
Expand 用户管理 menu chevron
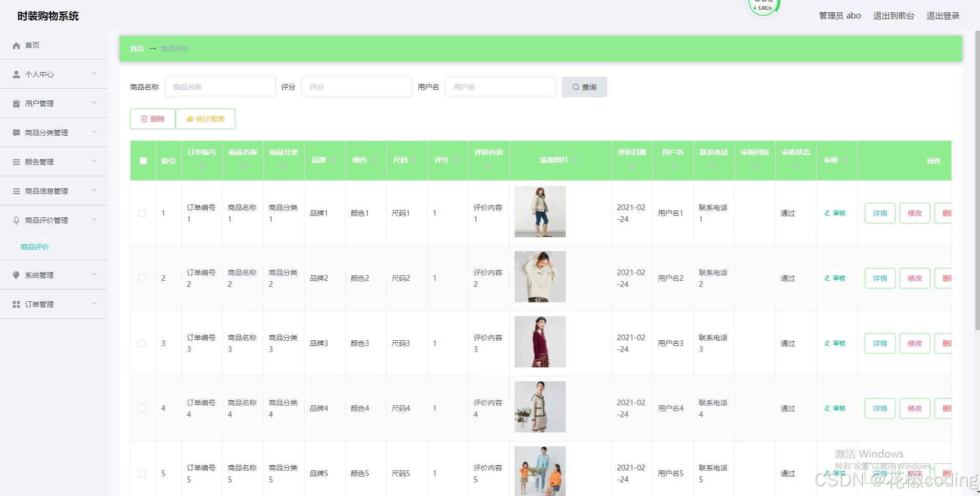point(94,102)
